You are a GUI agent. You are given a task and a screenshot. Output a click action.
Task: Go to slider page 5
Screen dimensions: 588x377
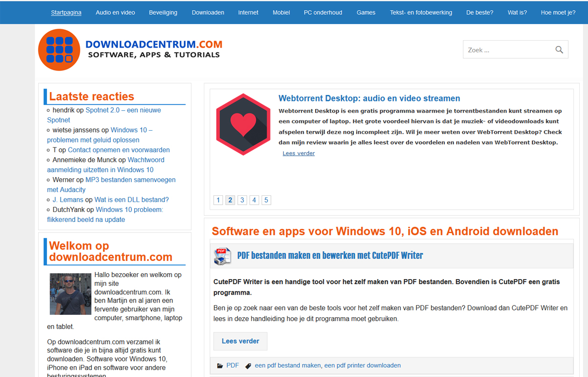266,200
